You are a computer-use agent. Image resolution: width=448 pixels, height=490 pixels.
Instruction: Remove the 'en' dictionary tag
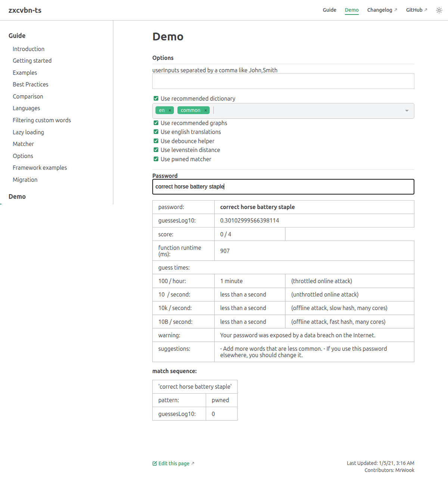(x=170, y=111)
